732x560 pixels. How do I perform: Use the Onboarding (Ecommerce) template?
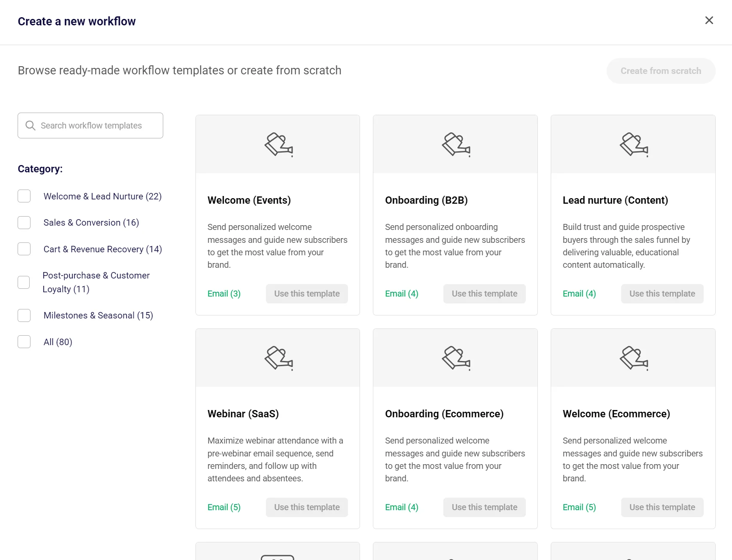pyautogui.click(x=485, y=507)
